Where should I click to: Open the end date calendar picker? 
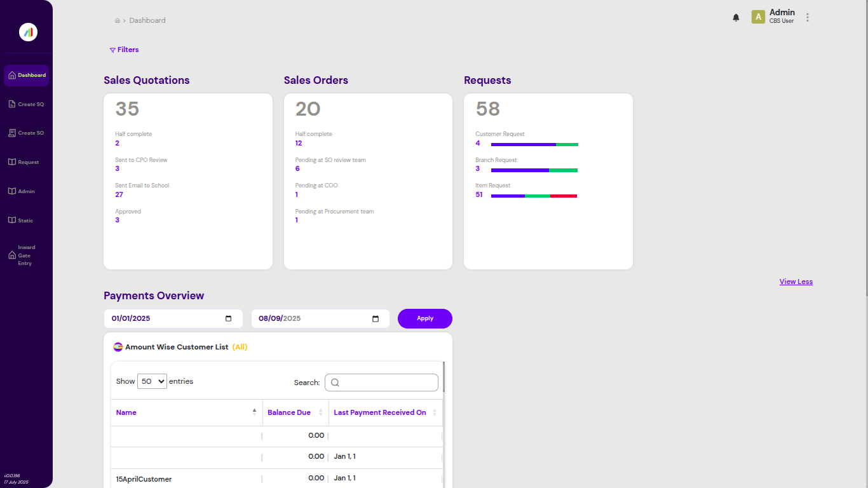coord(375,318)
